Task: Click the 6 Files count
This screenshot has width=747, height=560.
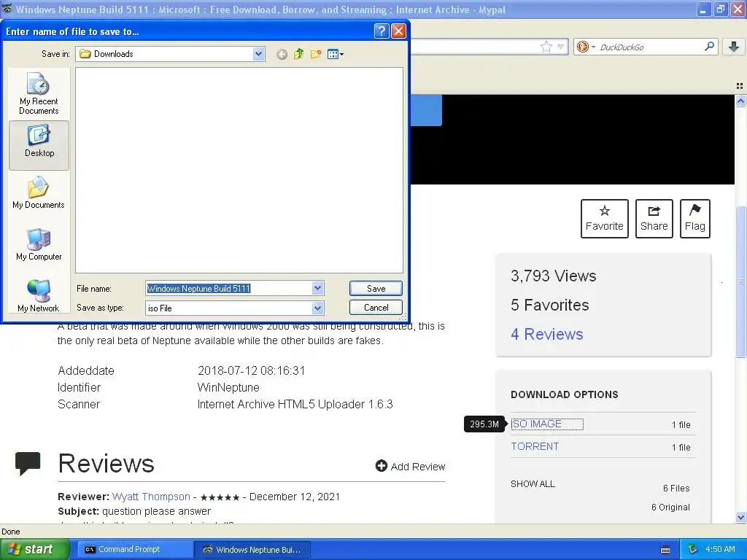Action: (x=676, y=488)
